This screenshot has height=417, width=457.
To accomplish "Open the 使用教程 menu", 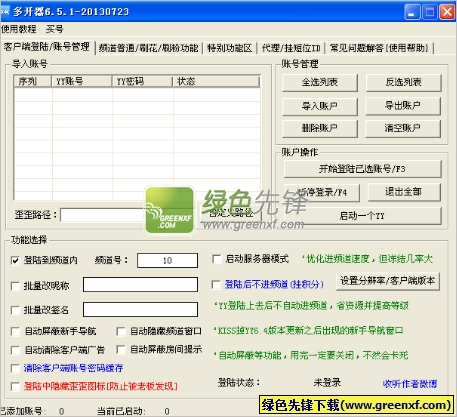I will [18, 29].
